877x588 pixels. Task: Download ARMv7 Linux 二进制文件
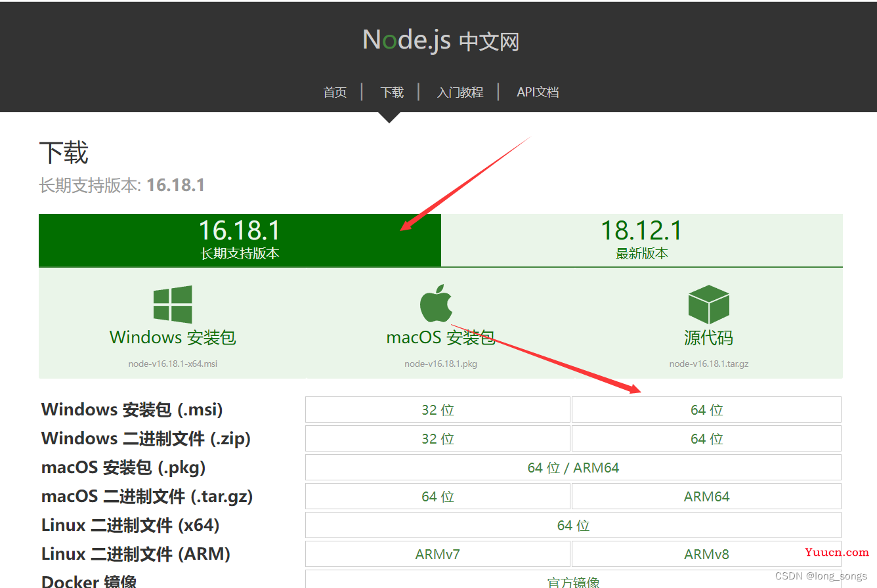click(438, 554)
